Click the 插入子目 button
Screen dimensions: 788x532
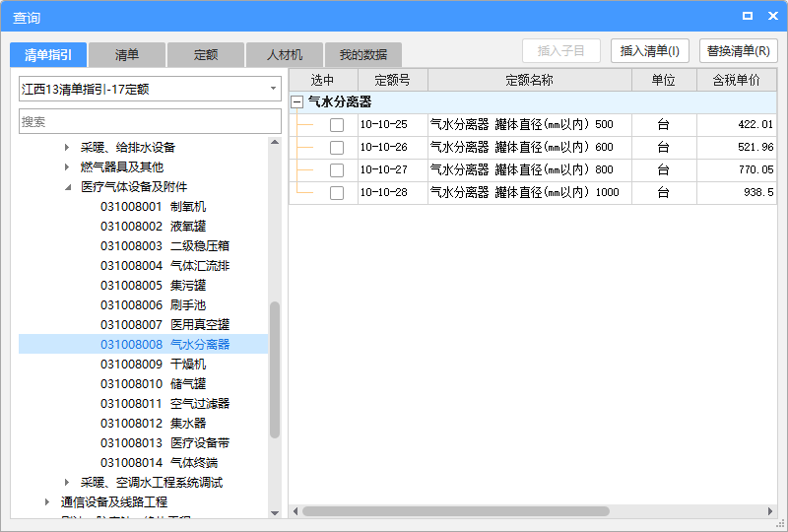click(561, 51)
